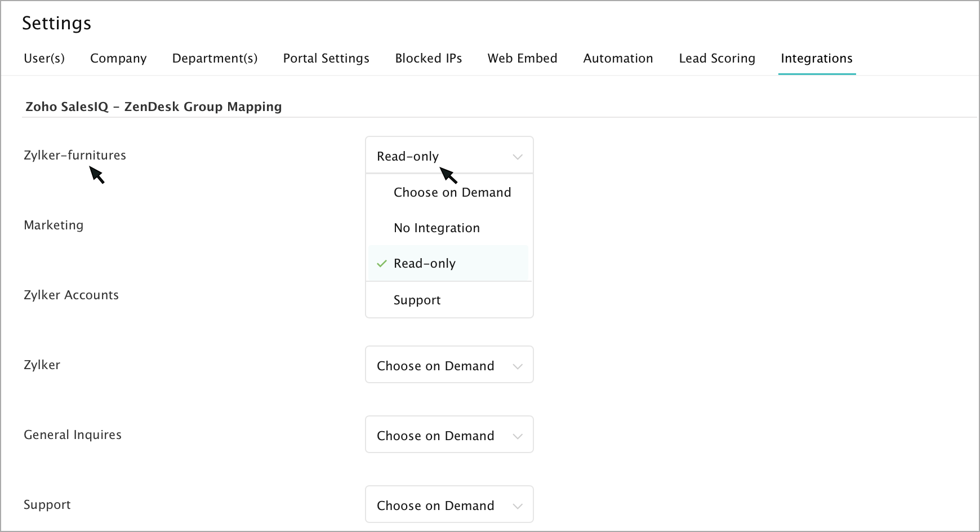Go to Lead Scoring tab
The width and height of the screenshot is (980, 532).
[x=717, y=59]
